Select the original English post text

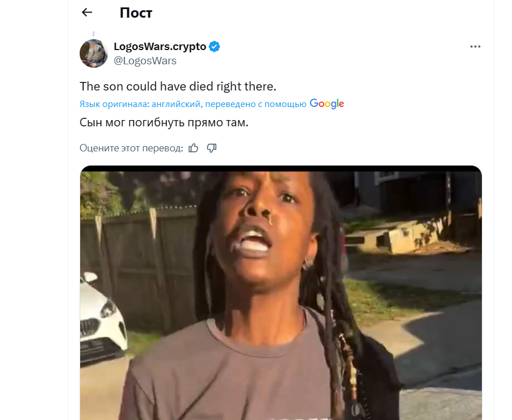pyautogui.click(x=177, y=87)
